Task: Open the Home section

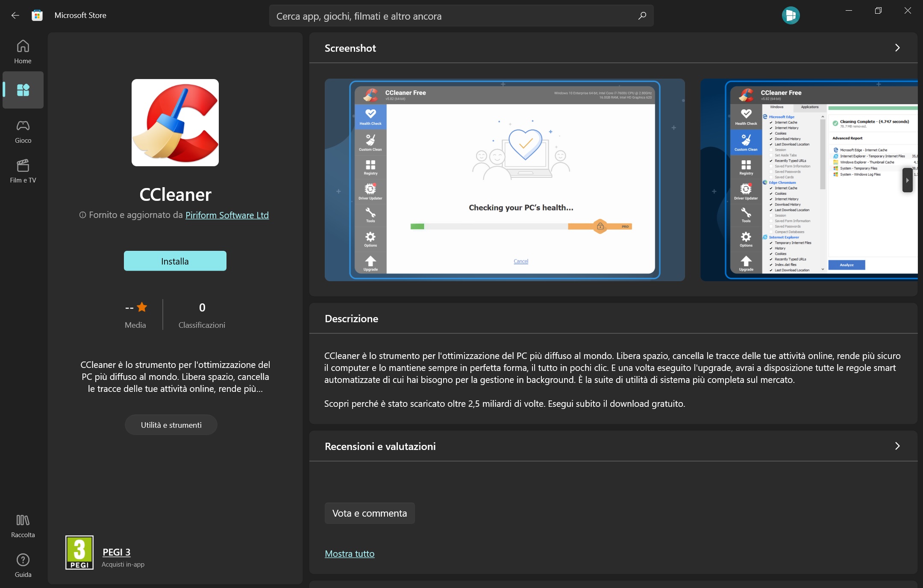Action: click(x=23, y=52)
